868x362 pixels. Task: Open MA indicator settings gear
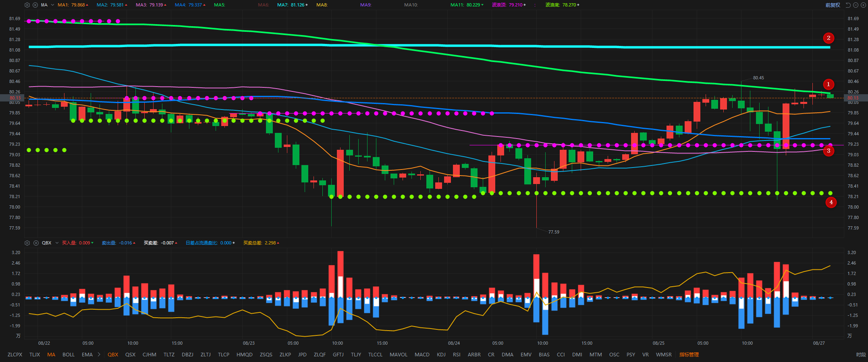click(27, 5)
